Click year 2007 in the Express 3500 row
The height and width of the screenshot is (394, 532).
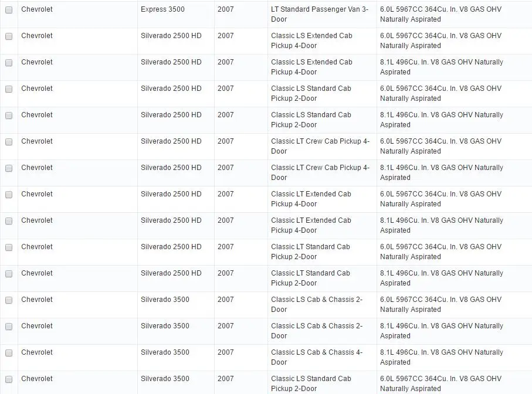[226, 9]
